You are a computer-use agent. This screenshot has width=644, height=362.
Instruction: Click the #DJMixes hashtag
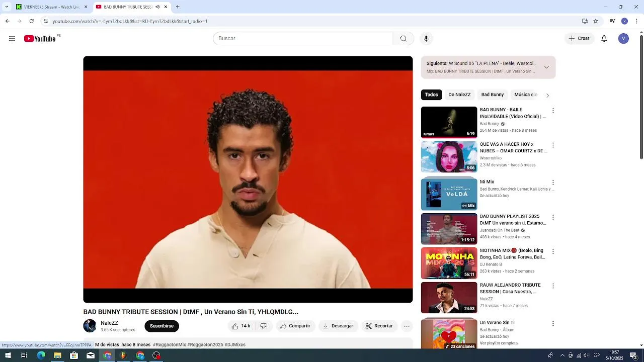[x=235, y=345]
